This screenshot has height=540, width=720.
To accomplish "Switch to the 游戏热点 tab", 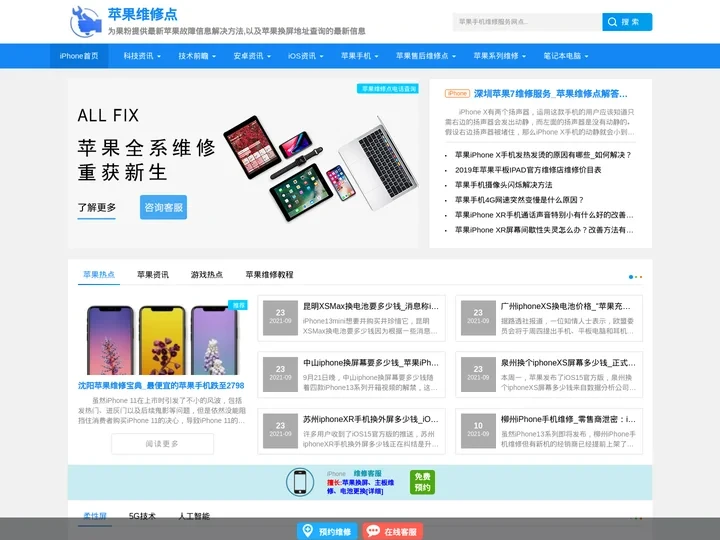I will pos(207,275).
